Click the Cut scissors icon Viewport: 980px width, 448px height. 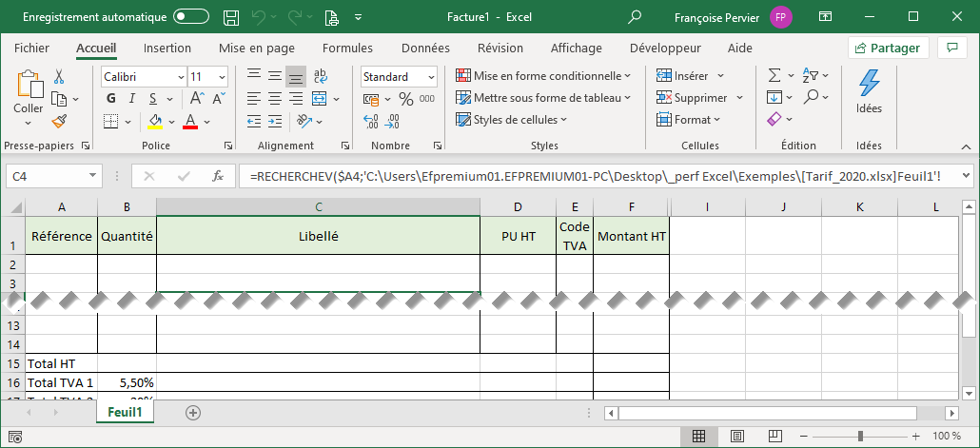pyautogui.click(x=59, y=77)
